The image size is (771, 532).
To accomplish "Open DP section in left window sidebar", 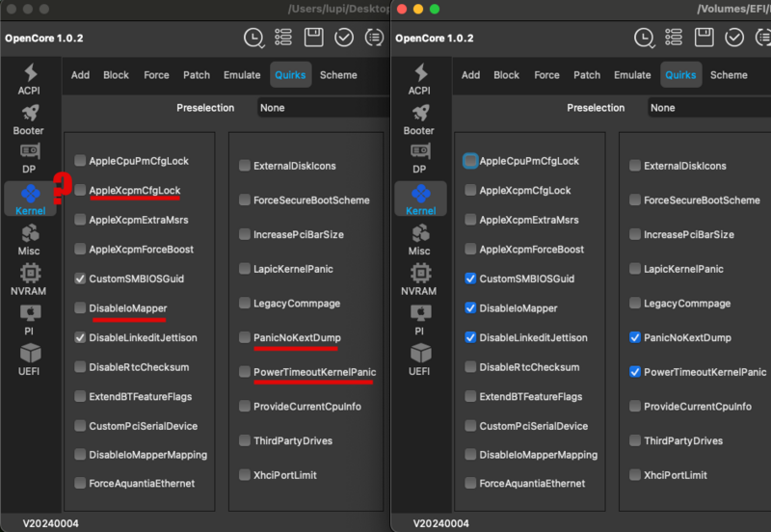I will pyautogui.click(x=30, y=159).
